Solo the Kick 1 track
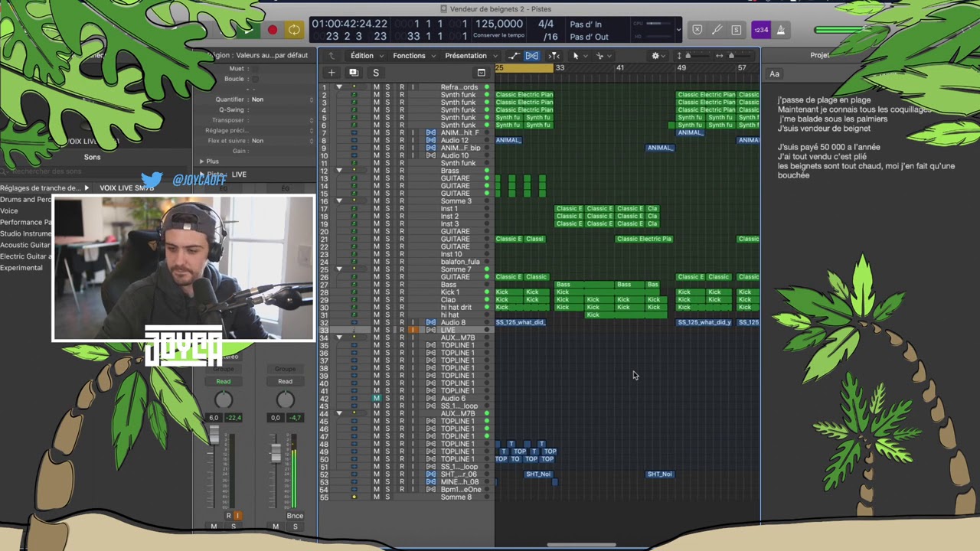980x551 pixels. coord(387,292)
